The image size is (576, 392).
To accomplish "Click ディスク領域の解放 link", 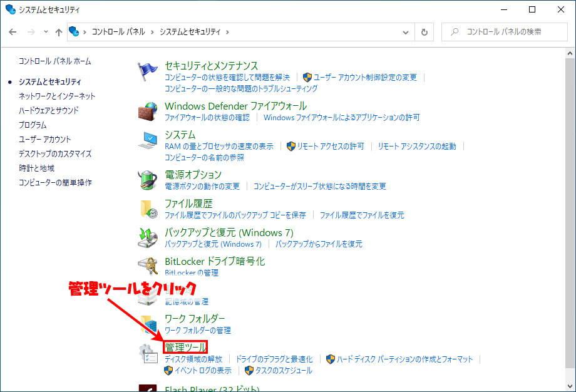I will (193, 359).
